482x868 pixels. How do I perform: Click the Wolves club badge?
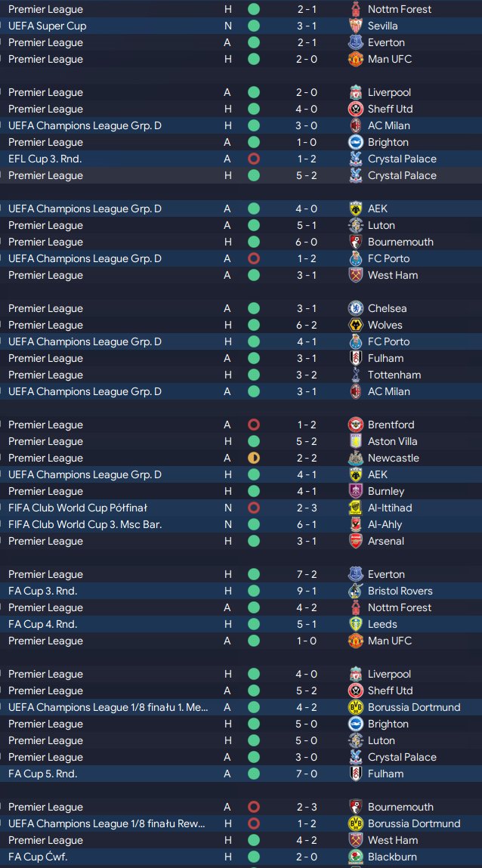(355, 325)
